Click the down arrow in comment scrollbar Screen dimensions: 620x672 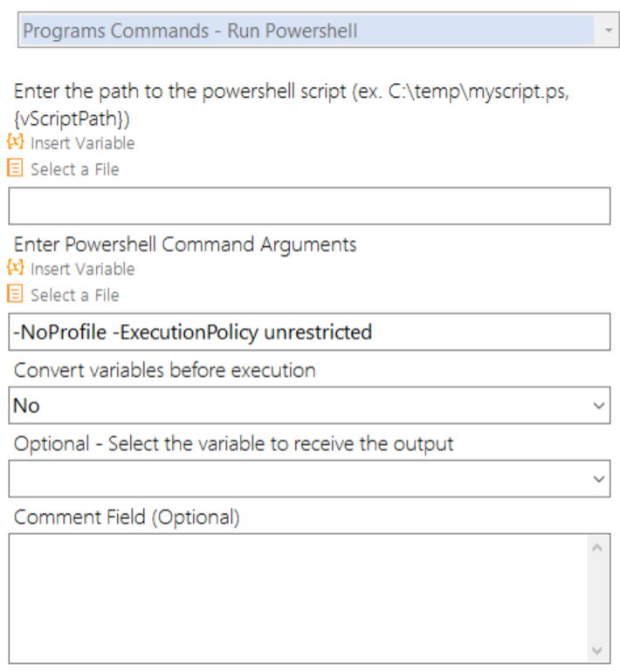click(x=597, y=650)
